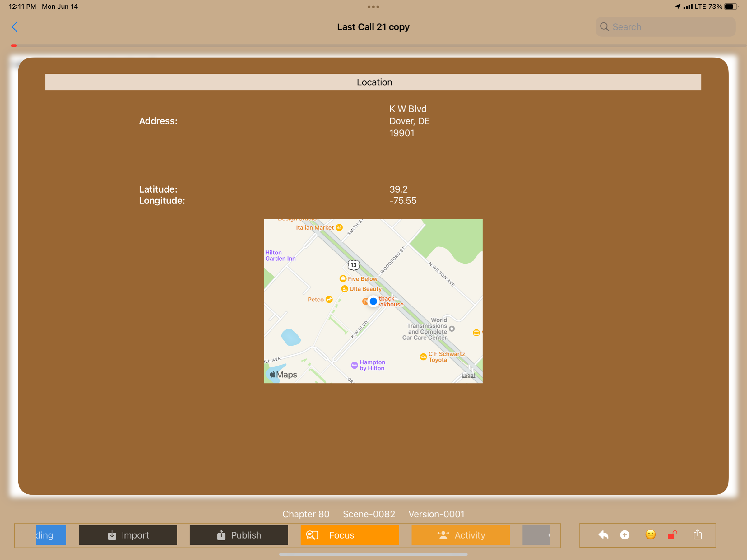The image size is (747, 560).
Task: Click the Legal link on the map
Action: coord(468,375)
